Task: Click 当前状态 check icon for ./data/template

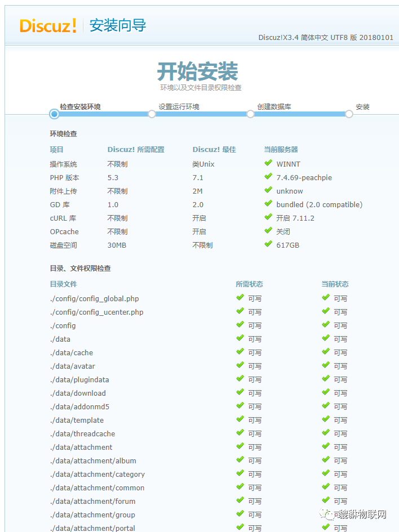Action: [326, 419]
